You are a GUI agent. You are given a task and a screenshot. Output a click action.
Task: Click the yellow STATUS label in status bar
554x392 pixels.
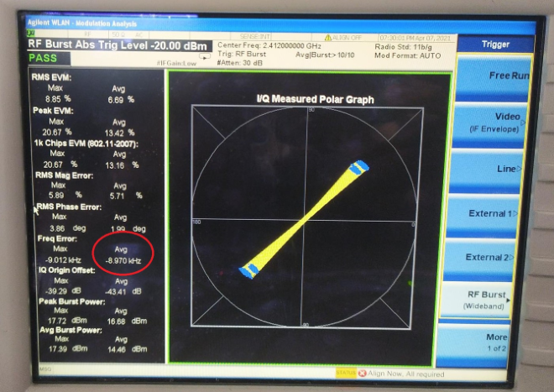(x=345, y=373)
